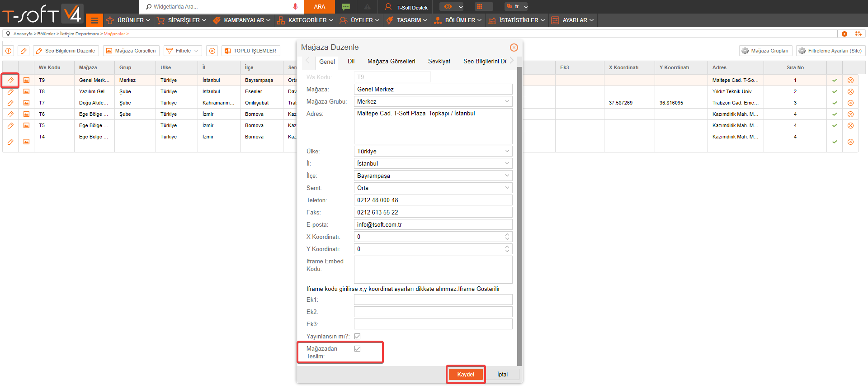Click the Seo Bilgilerini Düzenle toolbar button
Viewport: 868px width, 390px height.
pos(66,51)
